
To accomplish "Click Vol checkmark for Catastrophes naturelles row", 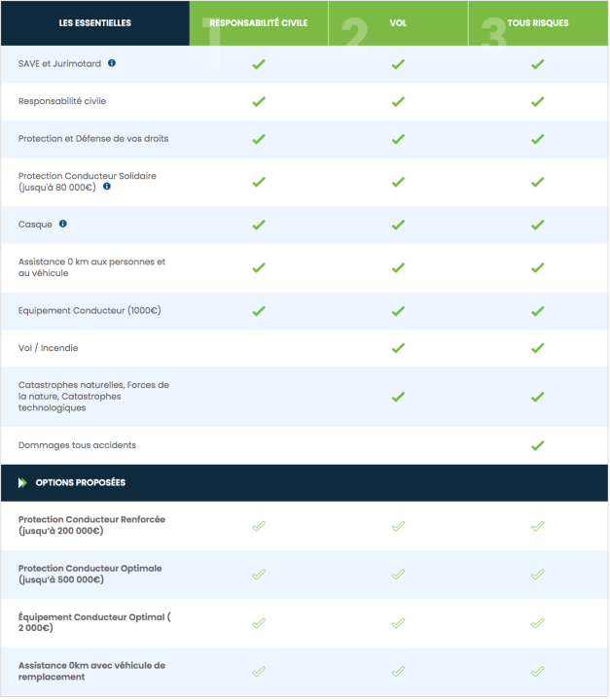I will click(398, 397).
